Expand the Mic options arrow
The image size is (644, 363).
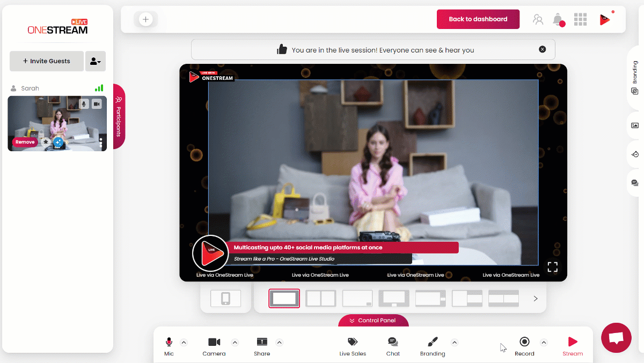(x=184, y=343)
